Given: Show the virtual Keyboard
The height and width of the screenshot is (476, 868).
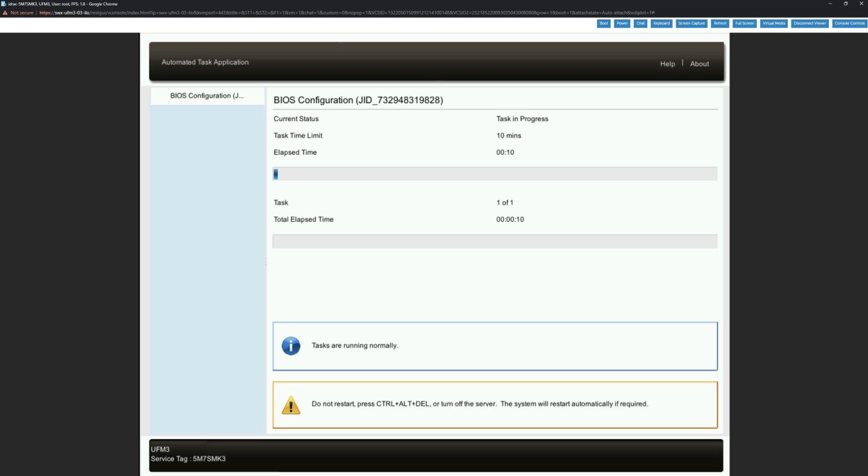Looking at the screenshot, I should pyautogui.click(x=661, y=24).
